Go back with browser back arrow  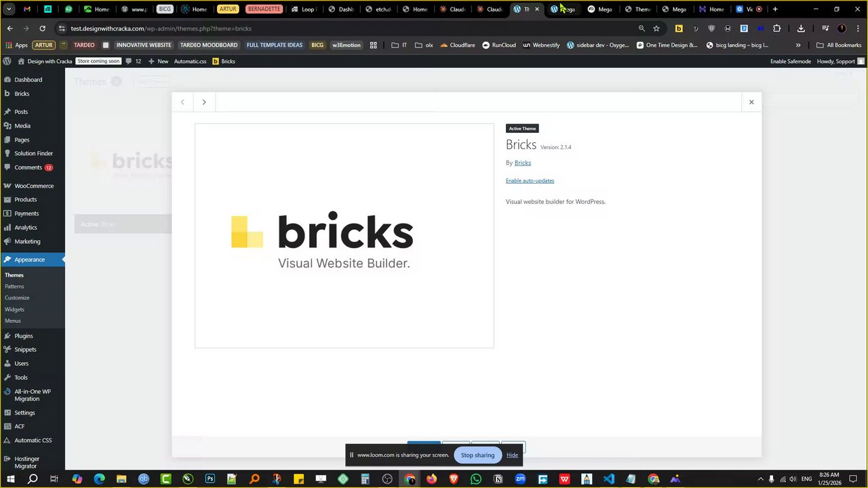[x=9, y=28]
